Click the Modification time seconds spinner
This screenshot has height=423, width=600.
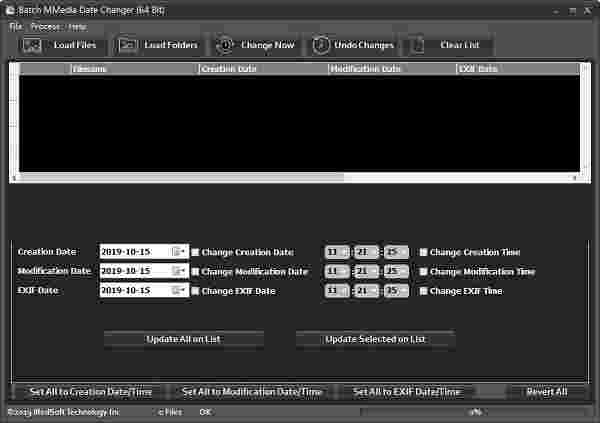tap(396, 271)
